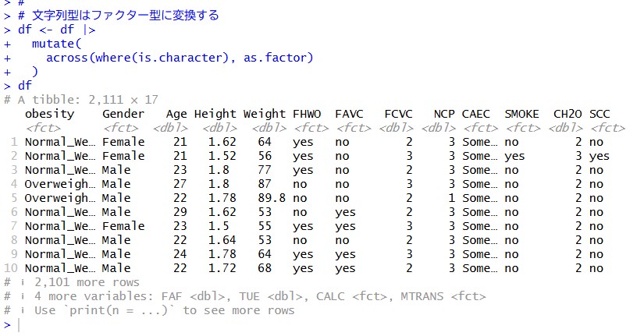Click the Age value 29 in row 6
Viewport: 644px width, 336px height.
tap(180, 212)
